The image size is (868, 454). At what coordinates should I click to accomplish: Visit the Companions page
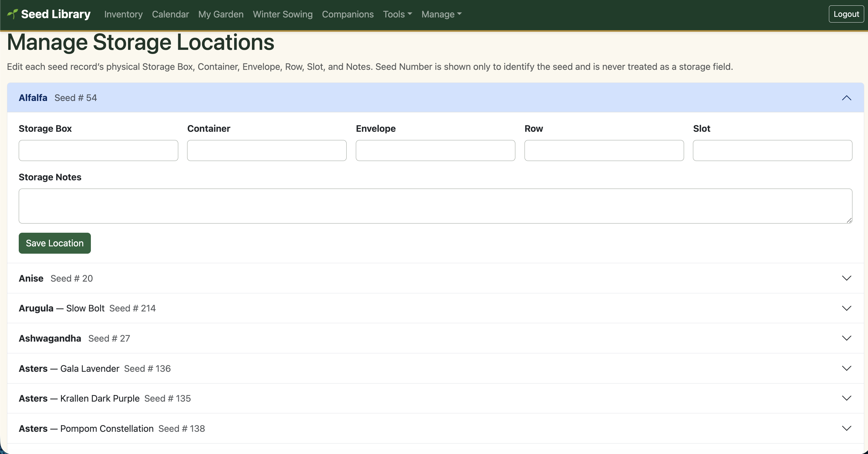click(348, 14)
